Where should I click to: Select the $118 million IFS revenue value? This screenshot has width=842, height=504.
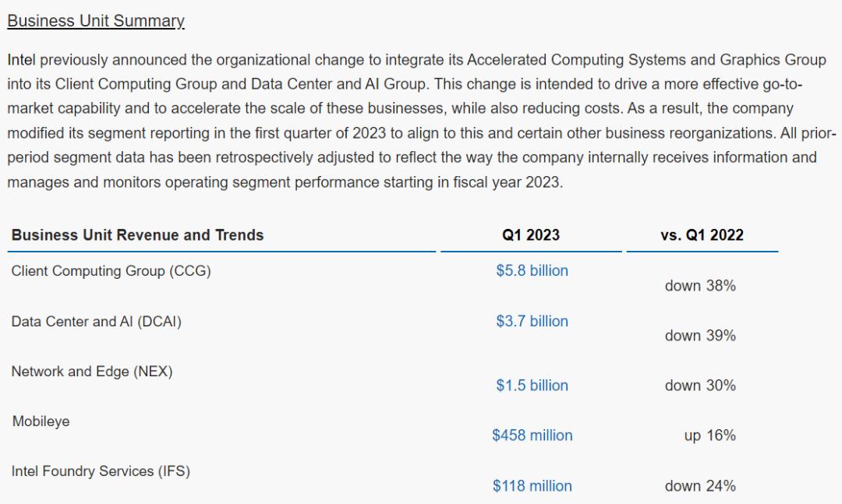(x=532, y=486)
